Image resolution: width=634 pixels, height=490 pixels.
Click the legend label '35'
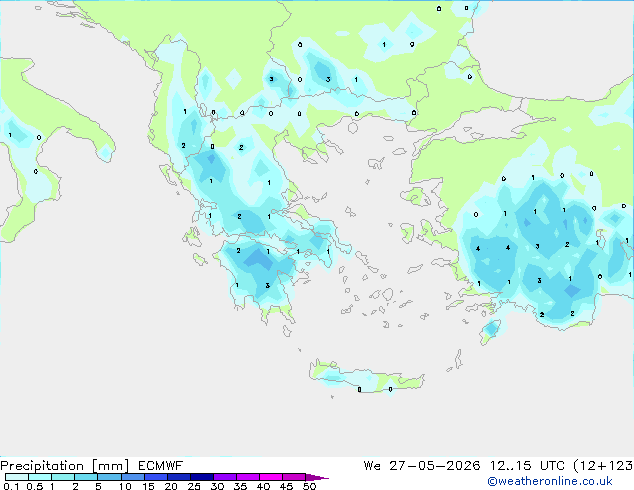[240, 486]
